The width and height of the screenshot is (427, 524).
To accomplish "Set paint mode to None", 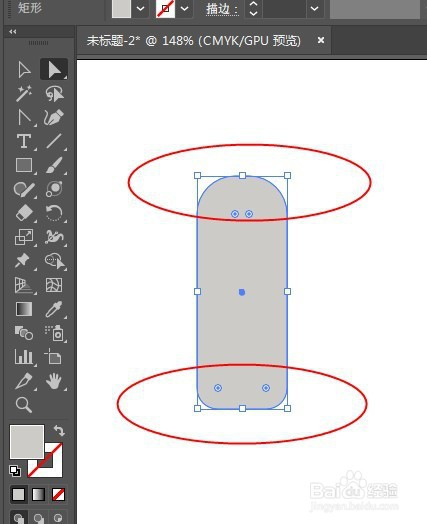I will tap(58, 494).
